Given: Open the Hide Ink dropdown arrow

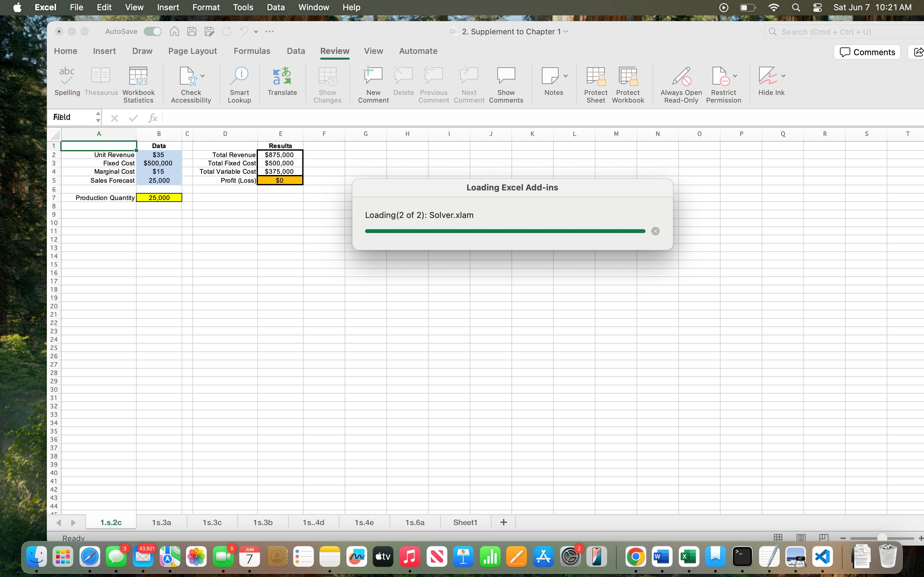Looking at the screenshot, I should [783, 76].
